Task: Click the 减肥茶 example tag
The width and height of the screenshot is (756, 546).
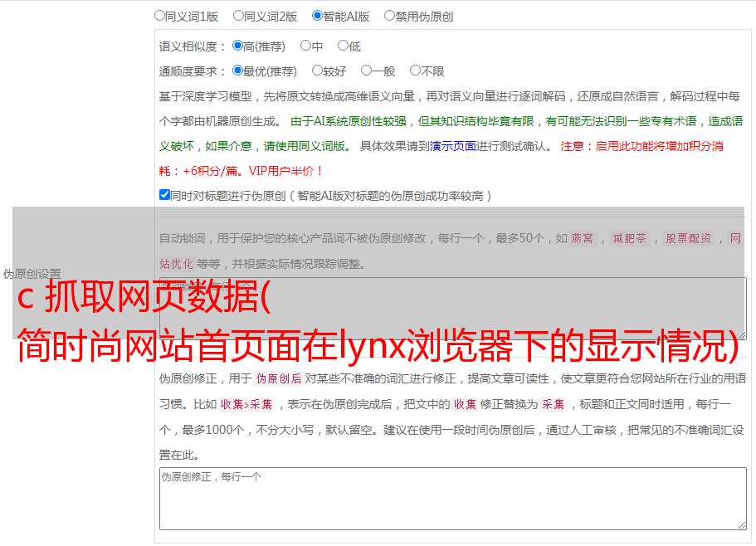Action: (x=629, y=238)
